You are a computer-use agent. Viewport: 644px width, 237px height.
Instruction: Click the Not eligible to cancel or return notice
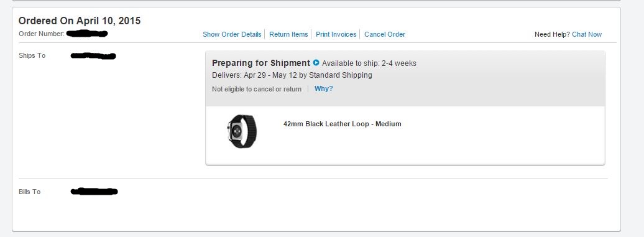coord(257,89)
